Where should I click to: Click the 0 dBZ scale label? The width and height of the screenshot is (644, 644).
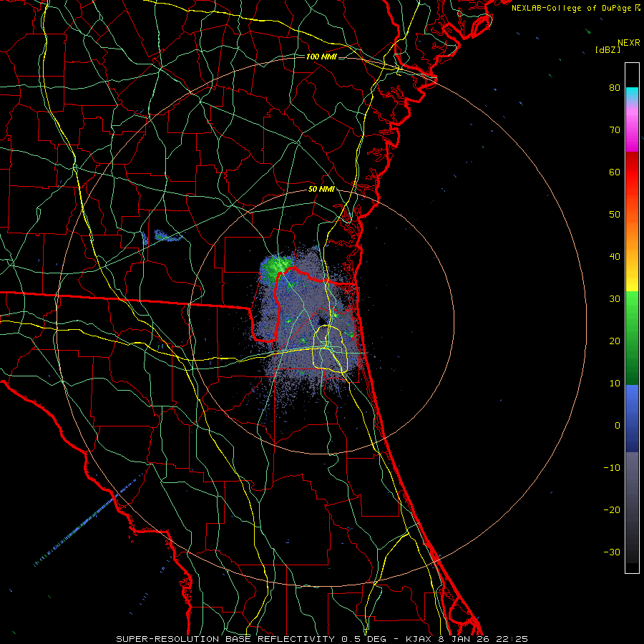[x=618, y=426]
